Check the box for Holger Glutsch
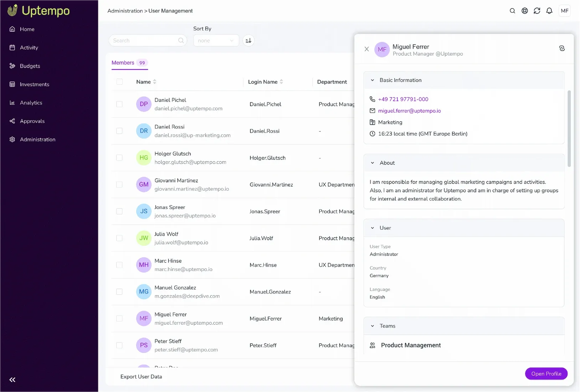 [x=119, y=158]
